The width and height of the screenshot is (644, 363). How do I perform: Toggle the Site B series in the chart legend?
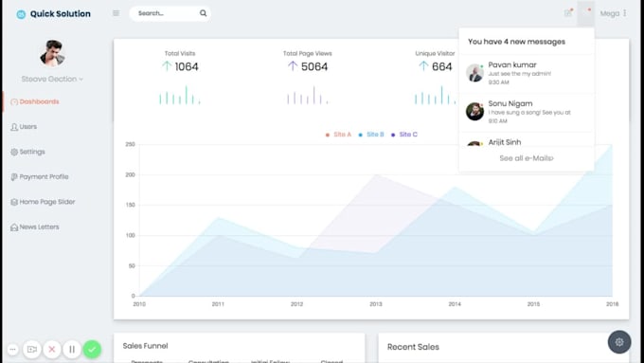tap(371, 135)
